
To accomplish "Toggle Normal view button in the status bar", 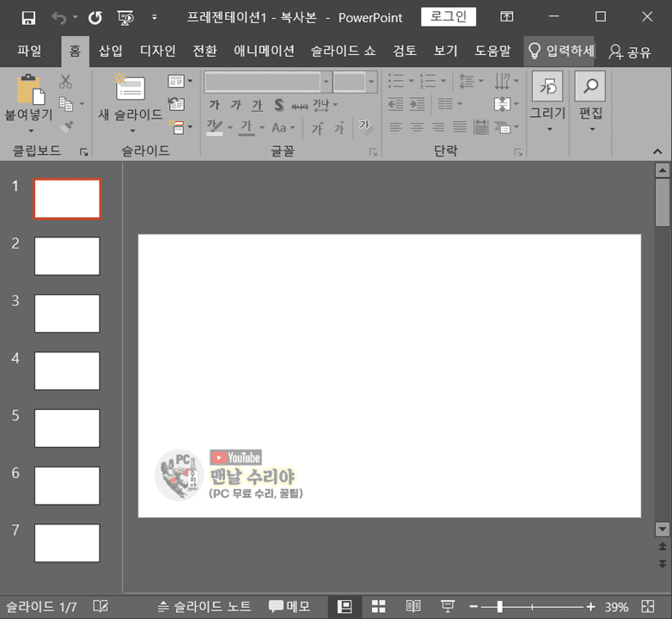I will pos(345,607).
